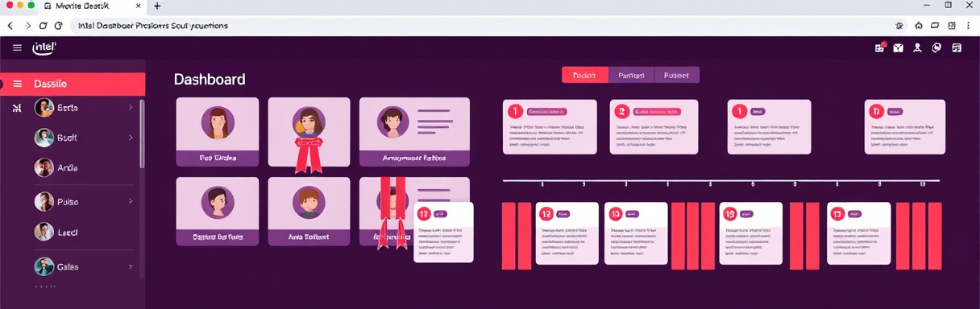Select Anda in the sidebar

[x=67, y=168]
